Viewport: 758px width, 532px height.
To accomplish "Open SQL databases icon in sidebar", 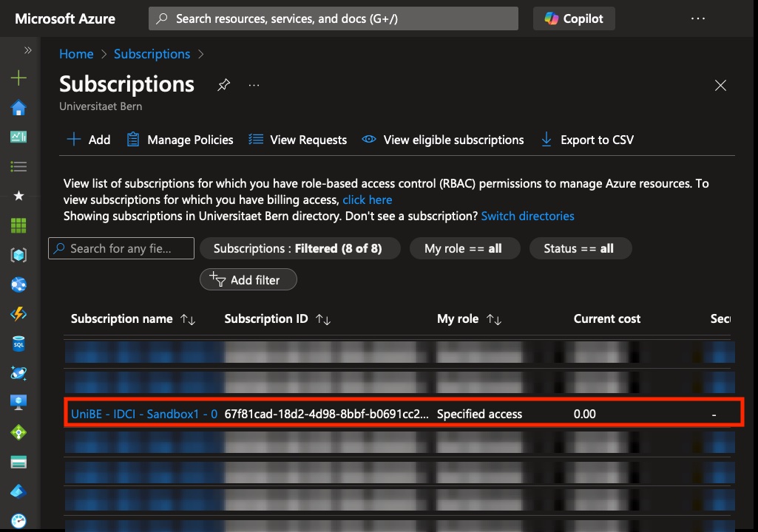I will (18, 344).
